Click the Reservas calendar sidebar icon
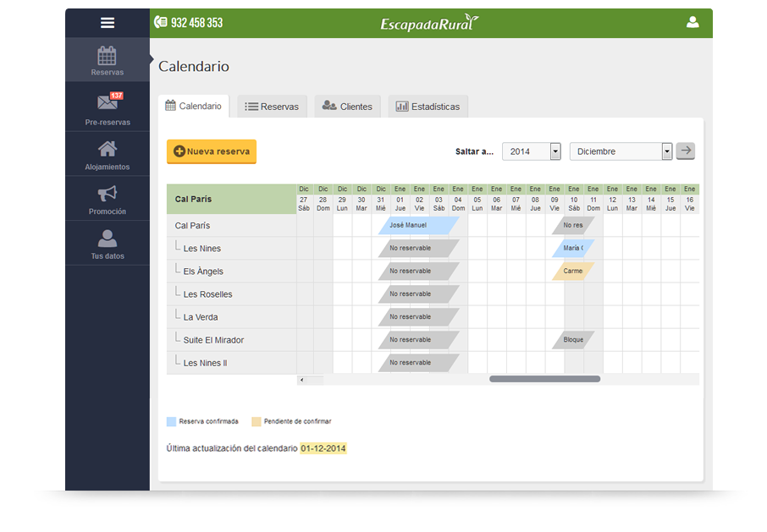Screen dimensions: 767x532 [108, 57]
